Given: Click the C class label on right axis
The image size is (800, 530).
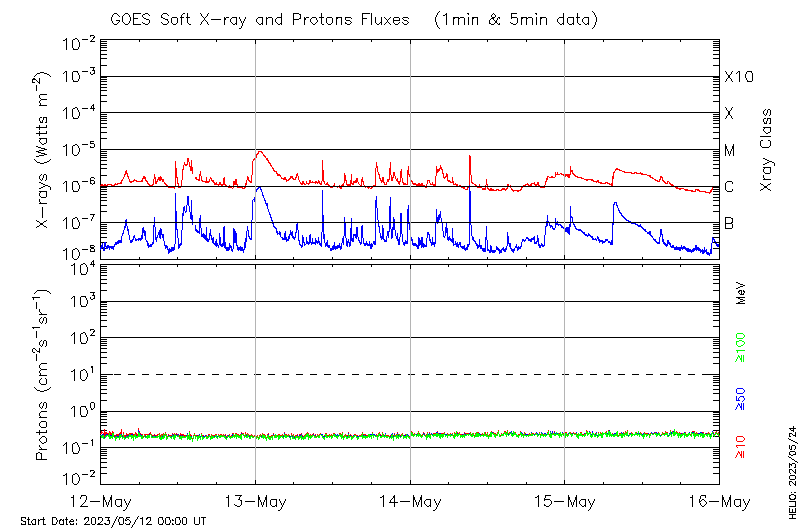Looking at the screenshot, I should coord(729,187).
